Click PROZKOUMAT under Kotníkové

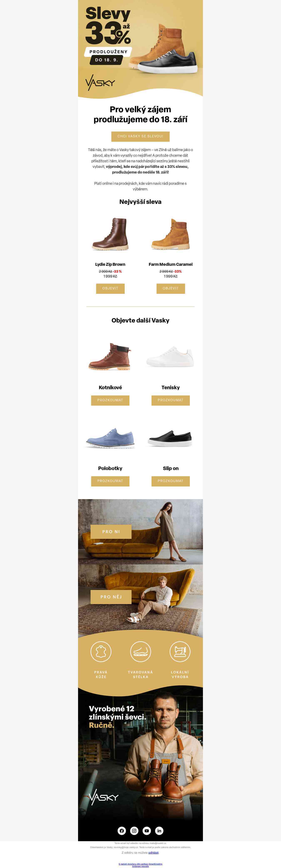point(110,400)
